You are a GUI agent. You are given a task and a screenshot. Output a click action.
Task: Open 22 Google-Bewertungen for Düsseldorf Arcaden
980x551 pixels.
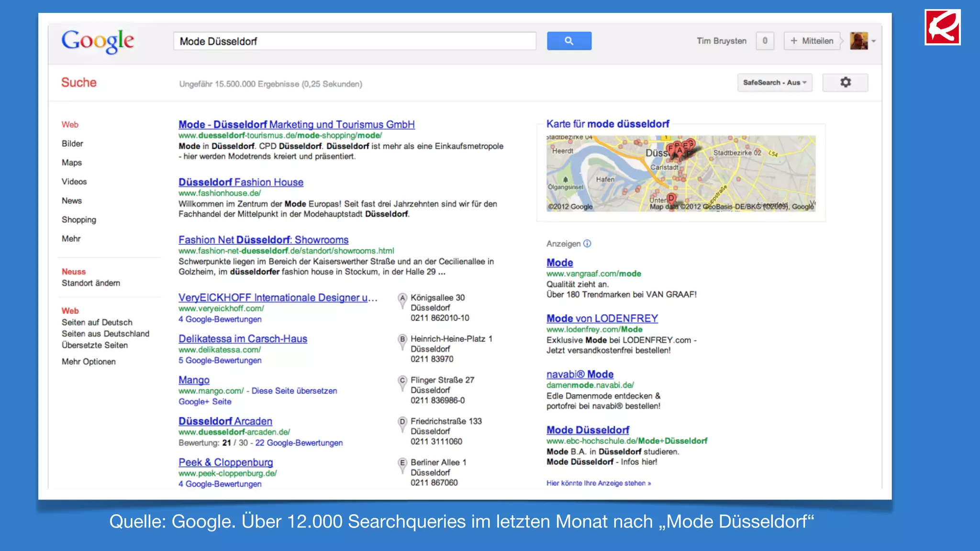[299, 443]
